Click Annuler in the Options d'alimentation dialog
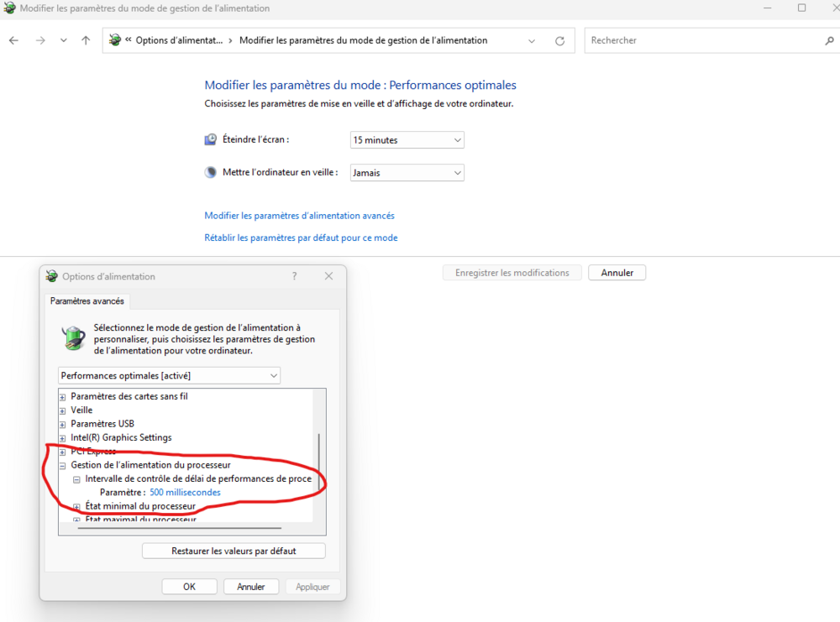The image size is (840, 622). pos(250,587)
